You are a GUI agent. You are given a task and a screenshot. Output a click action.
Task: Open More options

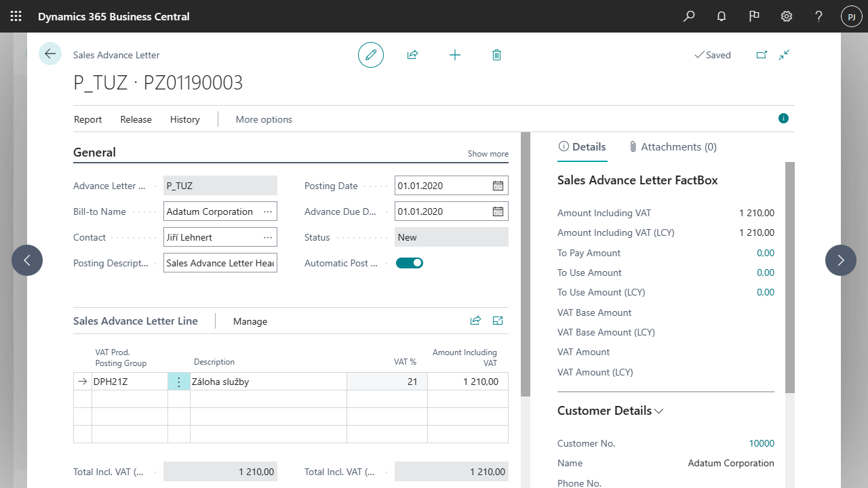tap(264, 119)
